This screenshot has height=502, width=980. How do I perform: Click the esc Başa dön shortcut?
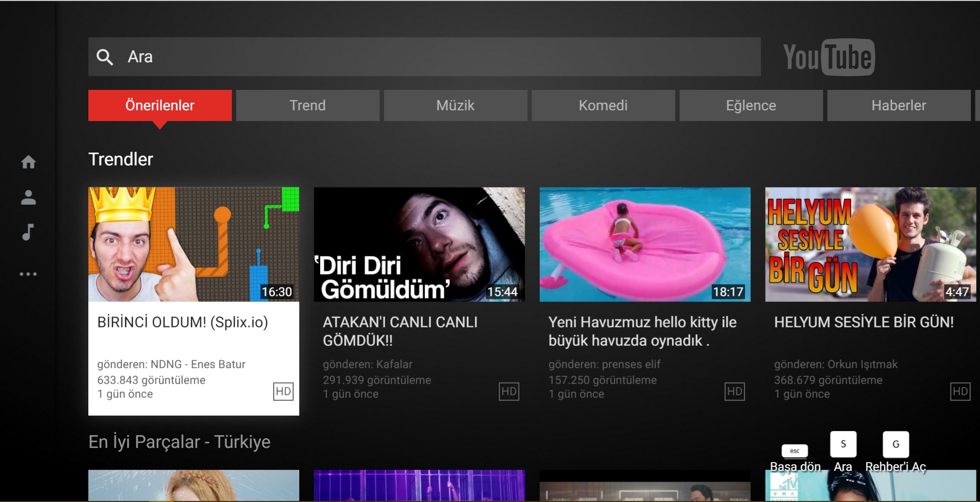794,451
